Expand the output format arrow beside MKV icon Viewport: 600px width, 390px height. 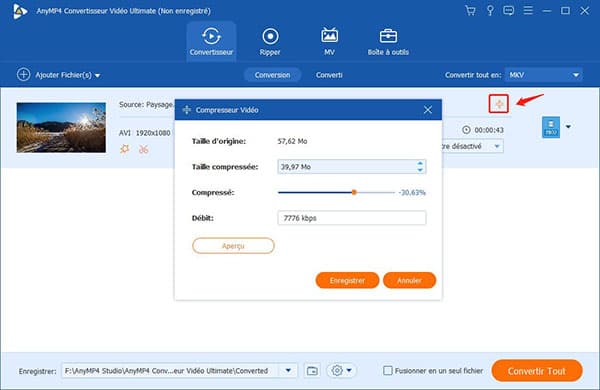pyautogui.click(x=569, y=127)
